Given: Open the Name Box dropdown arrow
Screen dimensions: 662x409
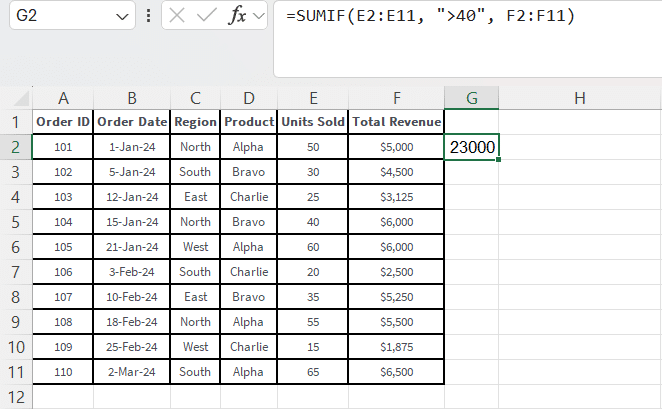Looking at the screenshot, I should pyautogui.click(x=122, y=16).
